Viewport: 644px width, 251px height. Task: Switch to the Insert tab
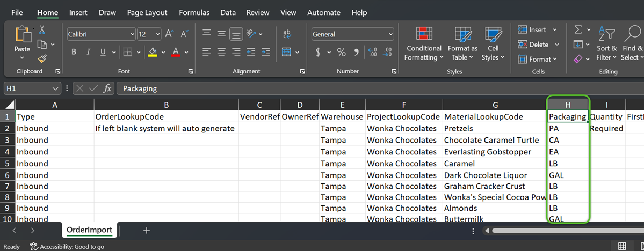78,13
